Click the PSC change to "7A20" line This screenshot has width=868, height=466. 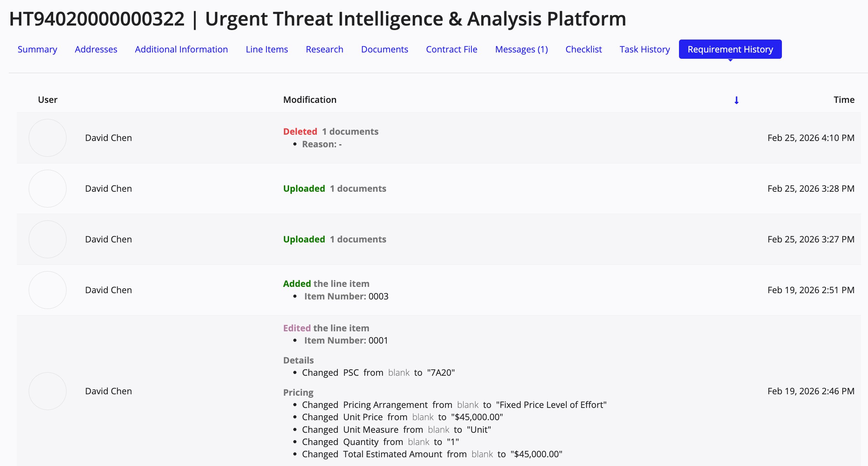click(x=378, y=373)
